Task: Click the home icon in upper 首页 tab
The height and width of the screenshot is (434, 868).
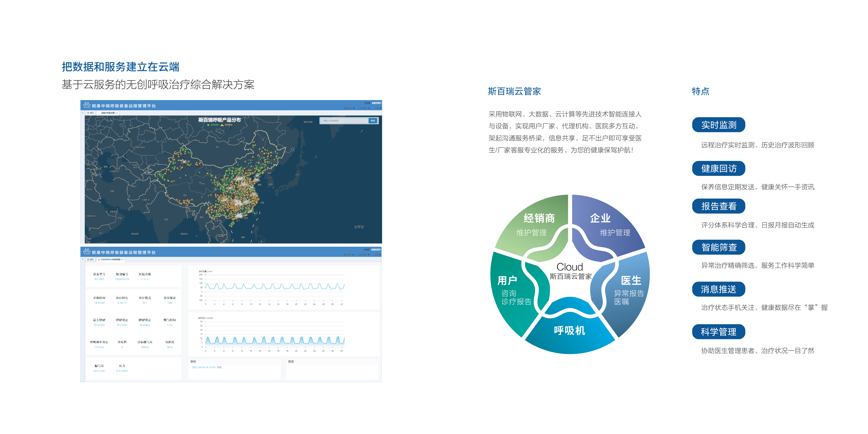Action: pyautogui.click(x=88, y=113)
